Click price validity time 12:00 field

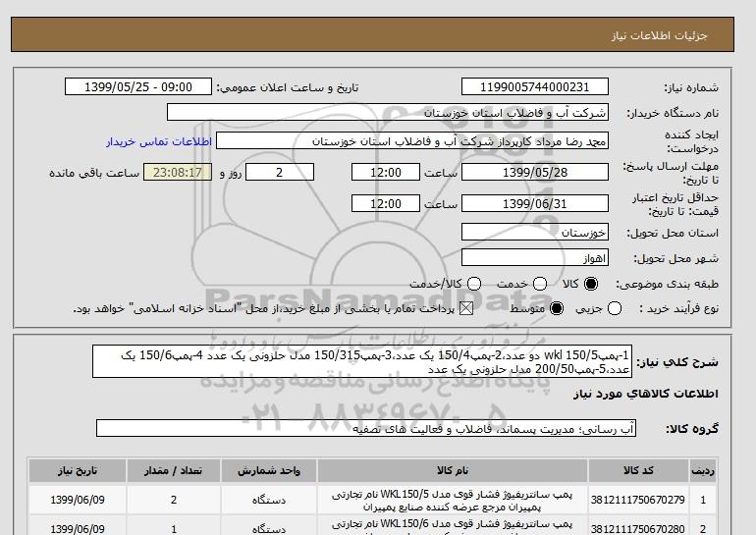coord(386,203)
